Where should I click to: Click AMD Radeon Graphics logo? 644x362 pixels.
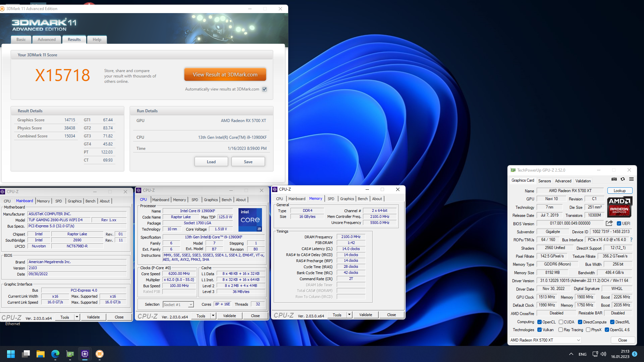[620, 207]
